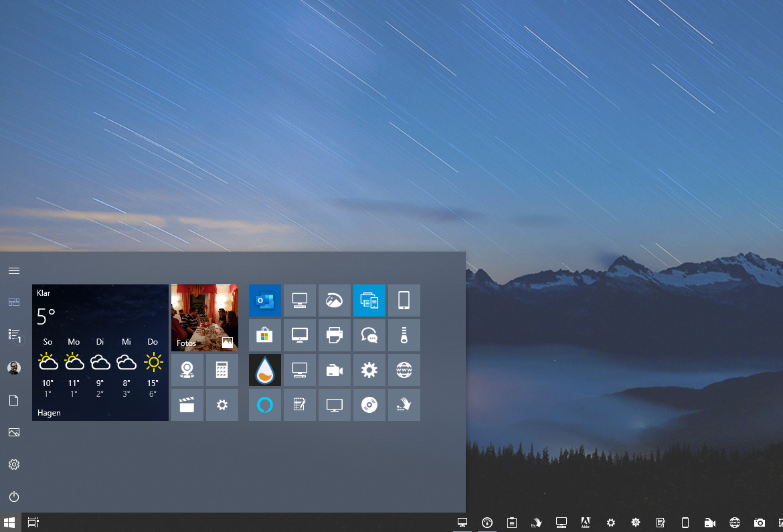Open the disc media tile
The height and width of the screenshot is (532, 783).
[x=369, y=405]
